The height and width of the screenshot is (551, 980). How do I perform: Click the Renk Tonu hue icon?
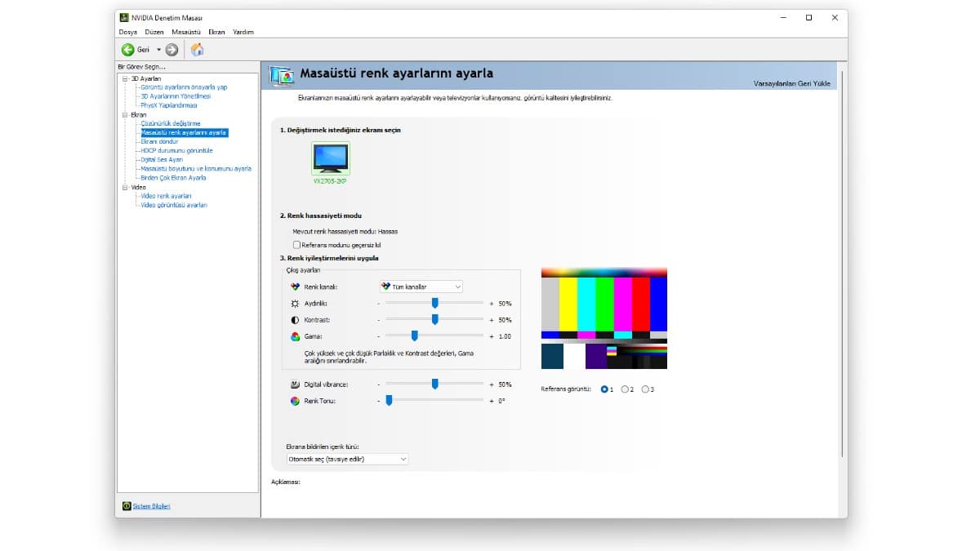tap(295, 400)
